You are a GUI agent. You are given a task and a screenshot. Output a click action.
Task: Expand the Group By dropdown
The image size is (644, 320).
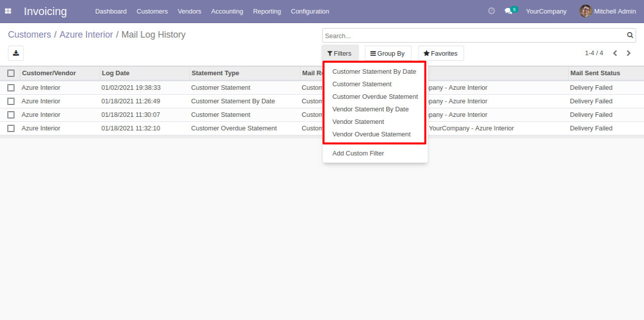click(388, 53)
